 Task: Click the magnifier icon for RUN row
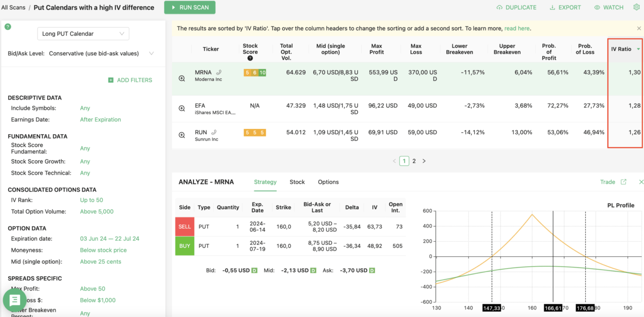point(182,135)
